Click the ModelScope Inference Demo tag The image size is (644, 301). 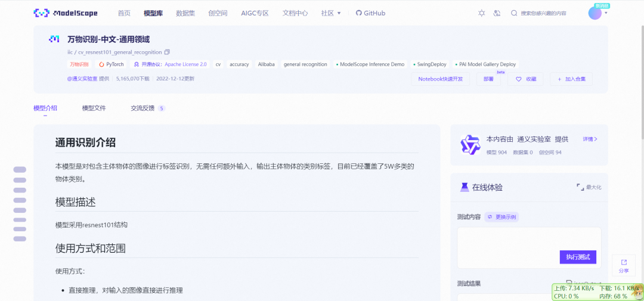pyautogui.click(x=370, y=64)
